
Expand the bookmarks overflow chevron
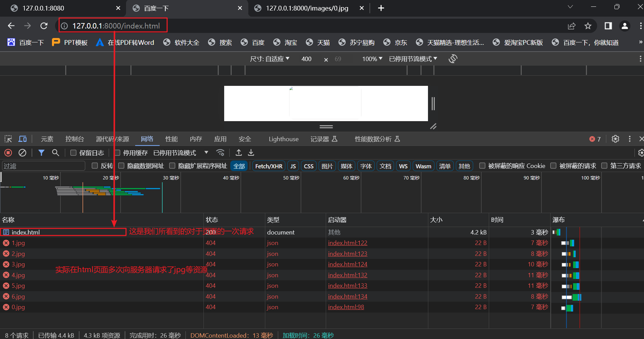point(640,42)
